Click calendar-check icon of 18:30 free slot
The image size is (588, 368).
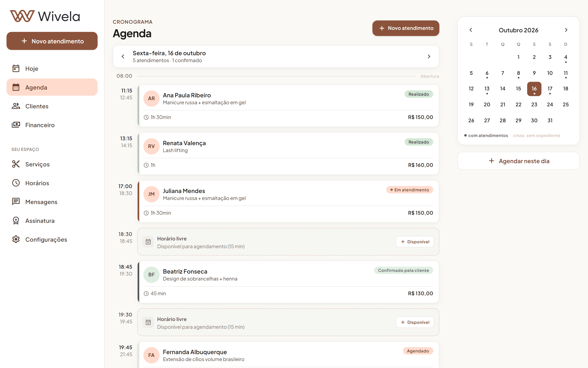click(148, 242)
